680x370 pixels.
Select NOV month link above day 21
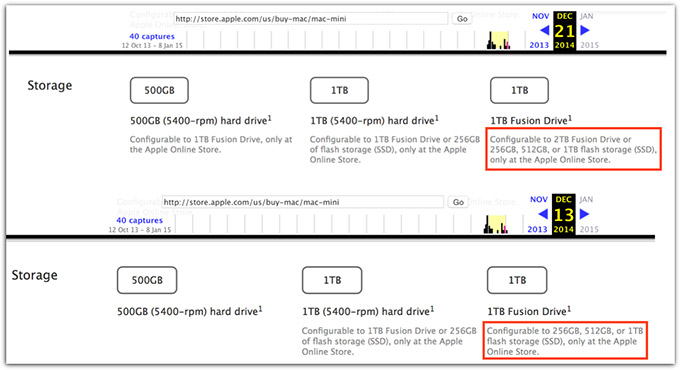(x=540, y=16)
